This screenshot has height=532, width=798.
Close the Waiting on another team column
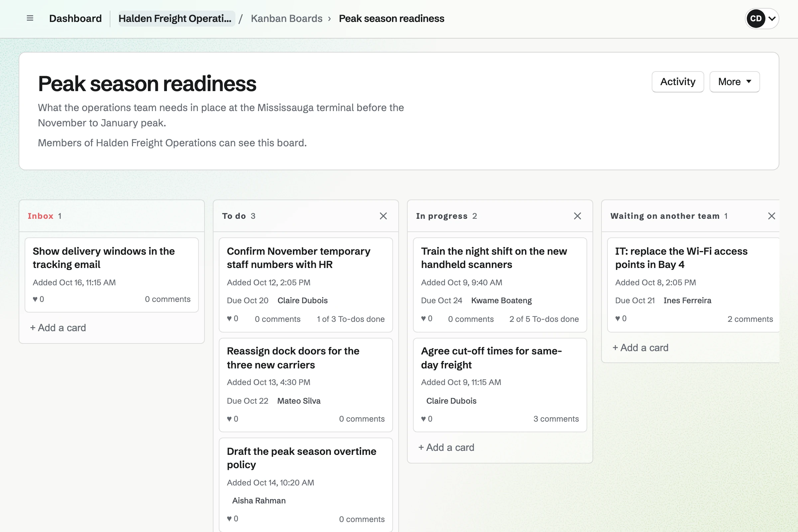771,216
